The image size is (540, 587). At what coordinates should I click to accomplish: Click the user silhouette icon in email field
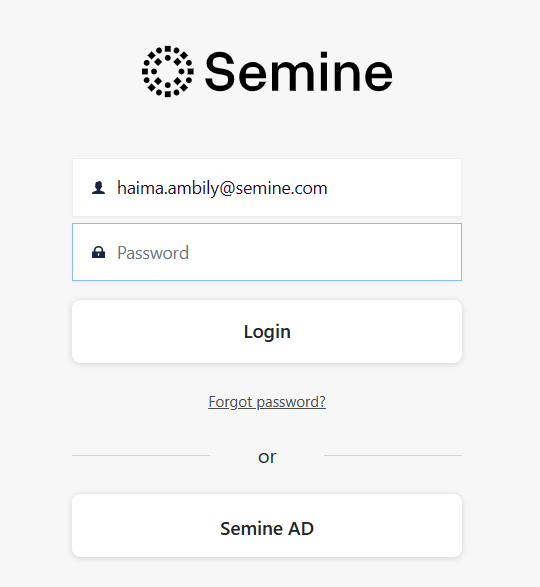click(x=98, y=188)
